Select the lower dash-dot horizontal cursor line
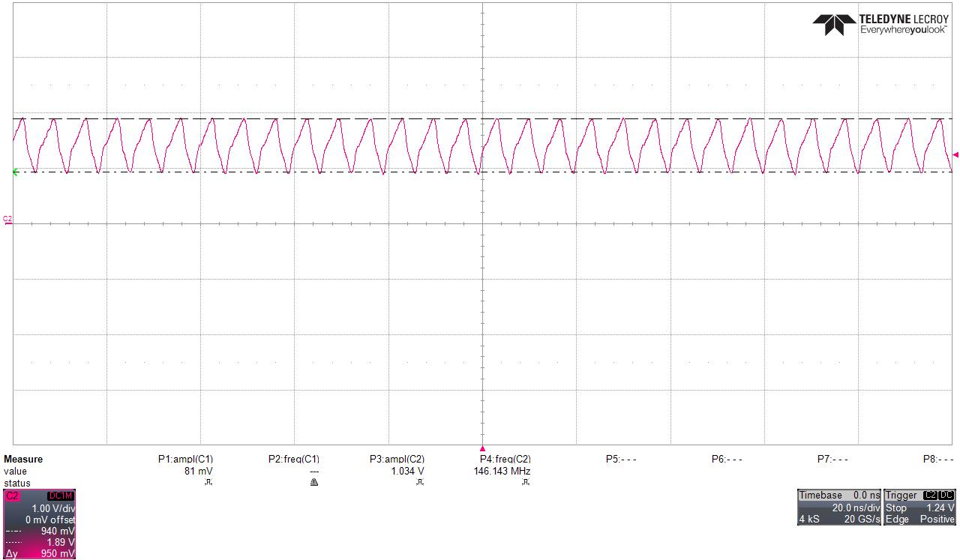 point(482,172)
